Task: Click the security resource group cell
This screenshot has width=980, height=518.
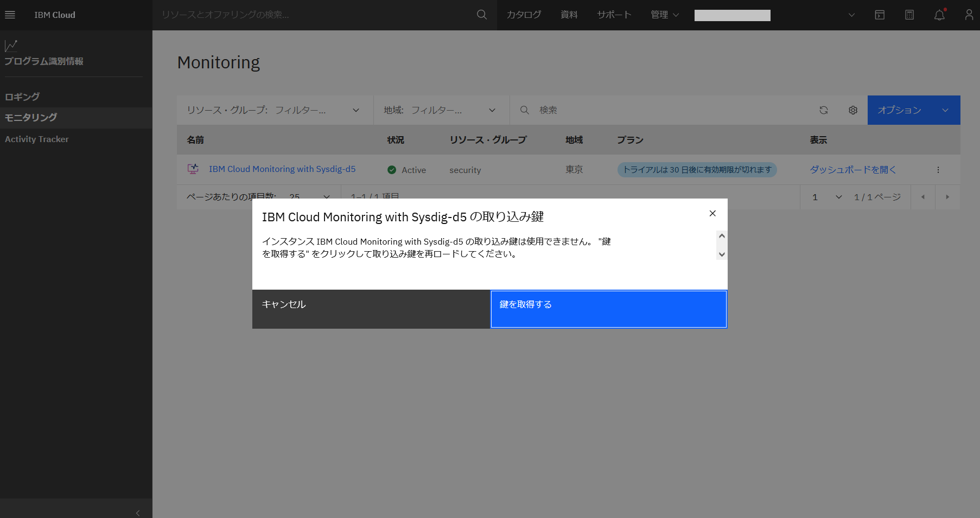Action: [465, 170]
